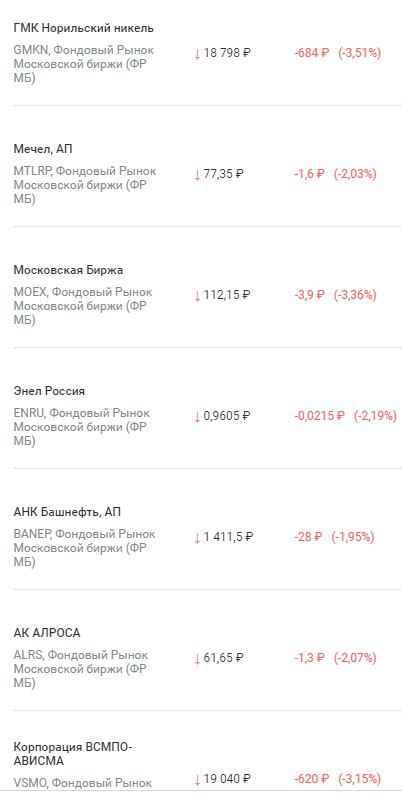Click the MTLRP ticker description

[x=85, y=185]
